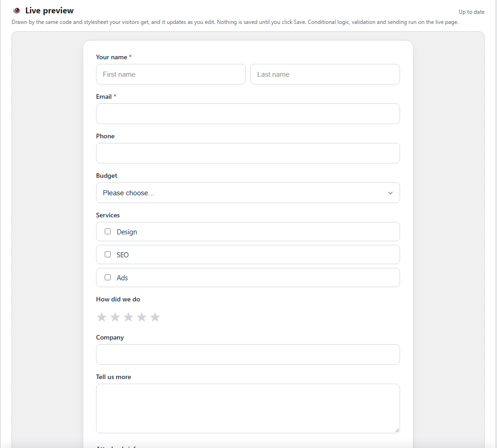Click the textarea resize handle corner
Screen dimensions: 497x448
[397, 430]
